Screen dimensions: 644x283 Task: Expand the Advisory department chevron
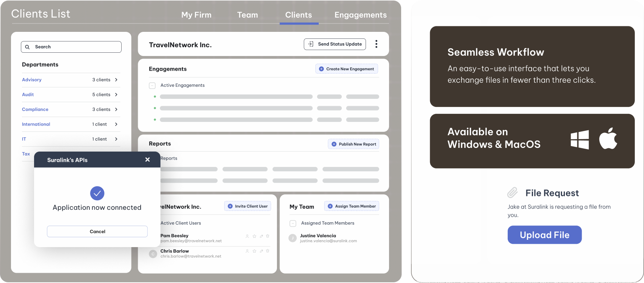click(116, 80)
